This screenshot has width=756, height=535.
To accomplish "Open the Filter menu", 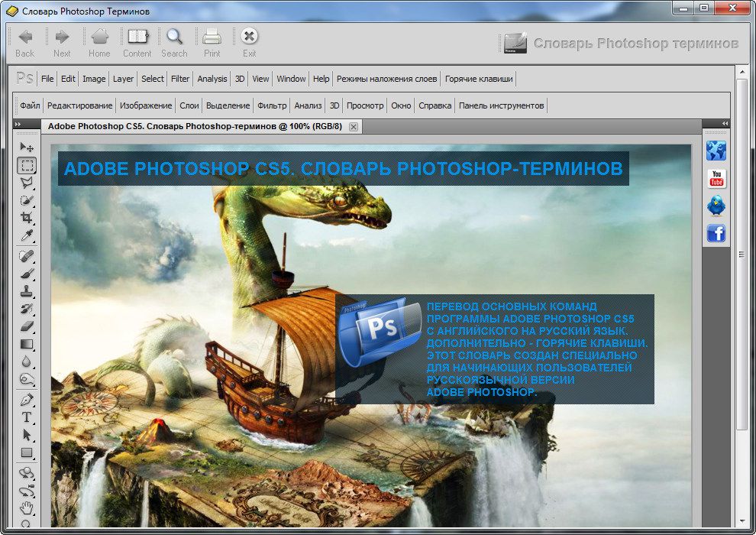I will (180, 79).
